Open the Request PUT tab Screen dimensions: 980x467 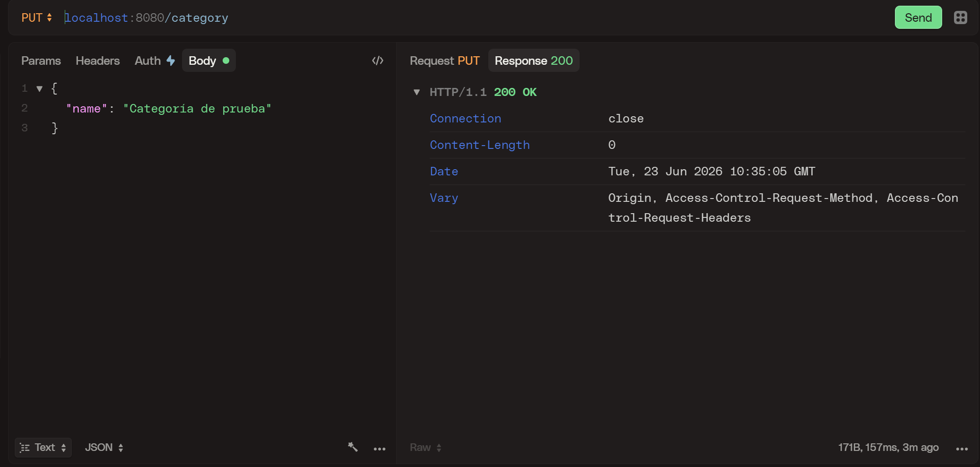(444, 61)
